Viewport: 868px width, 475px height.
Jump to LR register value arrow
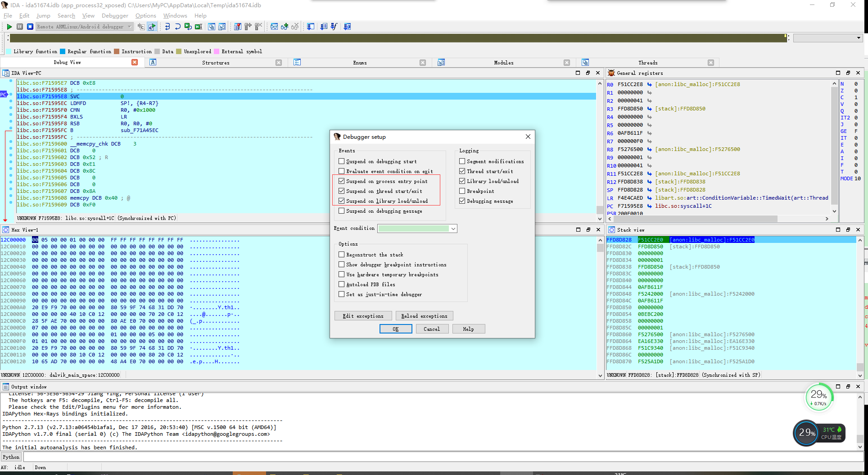tap(649, 198)
